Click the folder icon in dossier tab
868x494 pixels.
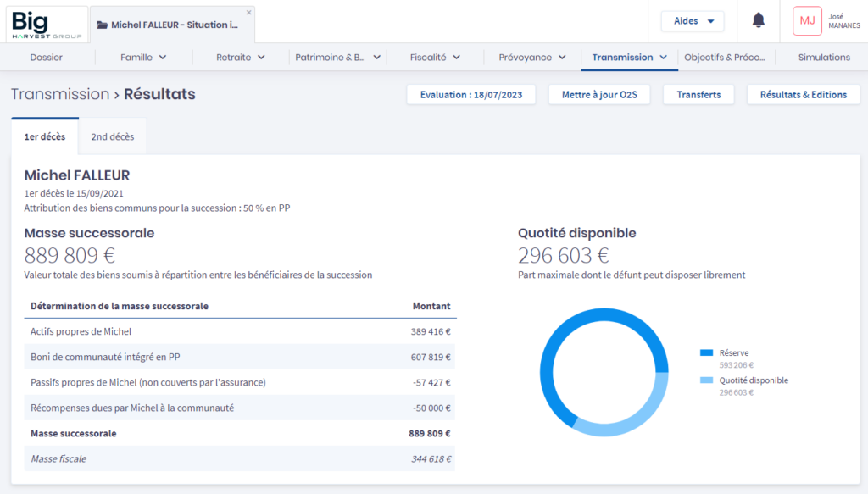[102, 25]
